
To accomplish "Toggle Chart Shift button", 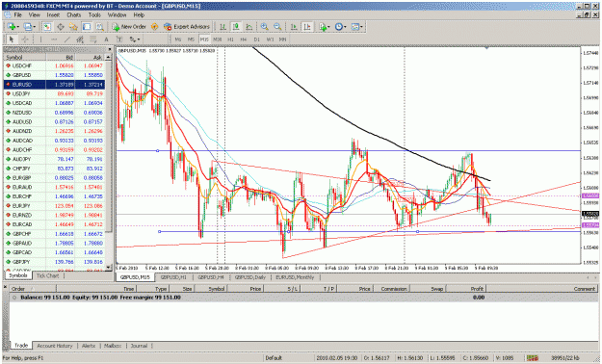I will 307,27.
